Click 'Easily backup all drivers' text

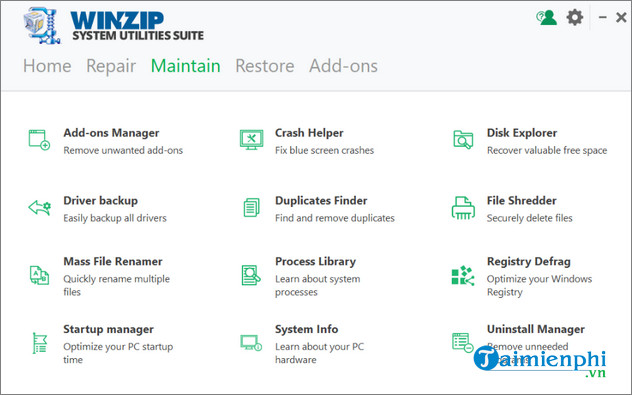click(115, 218)
